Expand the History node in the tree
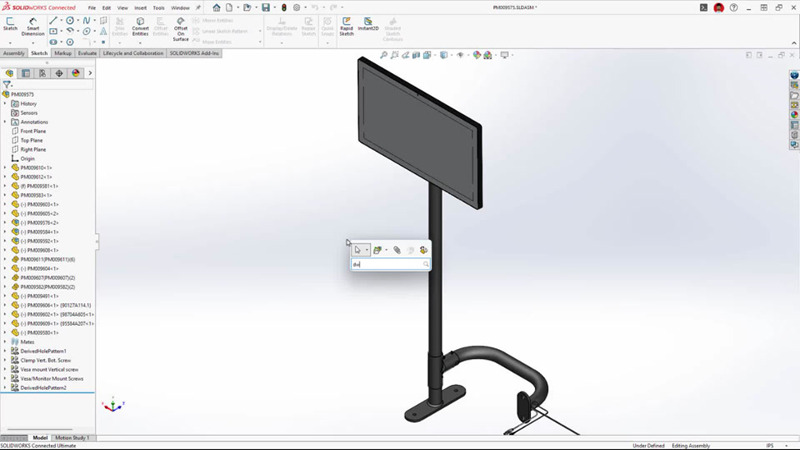This screenshot has height=450, width=800. (5, 104)
